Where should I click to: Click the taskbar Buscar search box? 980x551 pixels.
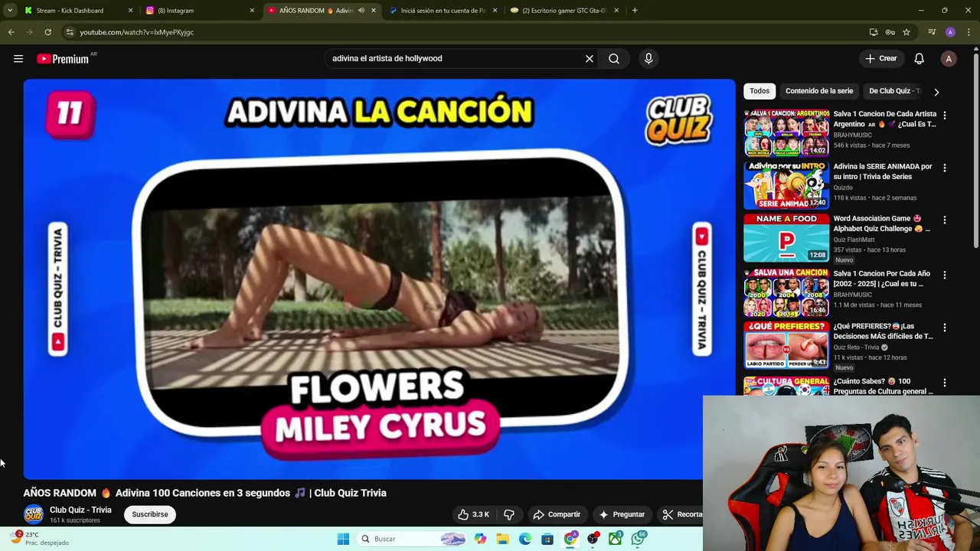[x=412, y=539]
